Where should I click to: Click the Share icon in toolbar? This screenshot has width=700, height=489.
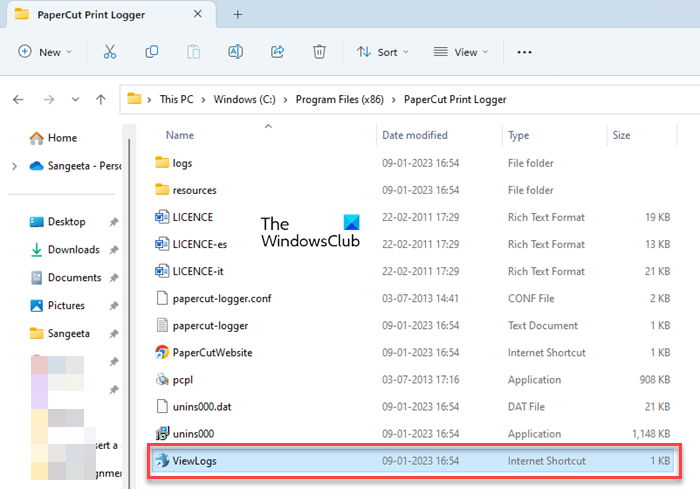click(277, 52)
